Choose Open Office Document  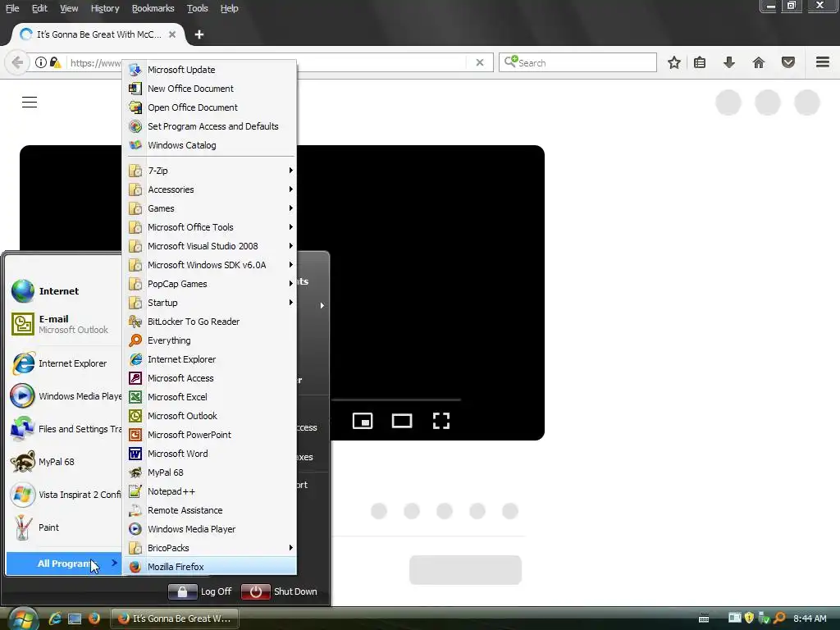tap(209, 107)
